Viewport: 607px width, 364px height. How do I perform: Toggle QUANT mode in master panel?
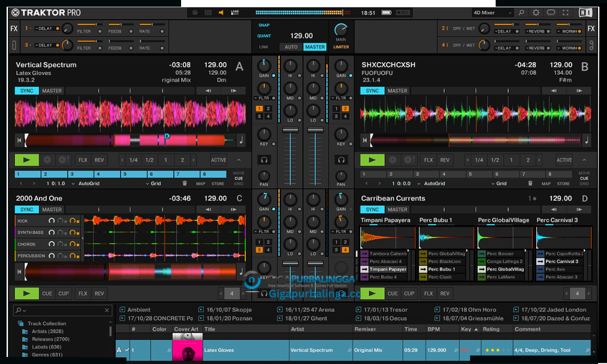[x=264, y=36]
